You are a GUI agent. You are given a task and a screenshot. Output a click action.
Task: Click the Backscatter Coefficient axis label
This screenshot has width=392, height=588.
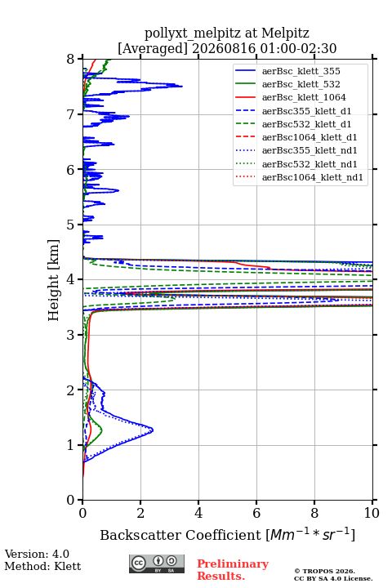(x=227, y=535)
